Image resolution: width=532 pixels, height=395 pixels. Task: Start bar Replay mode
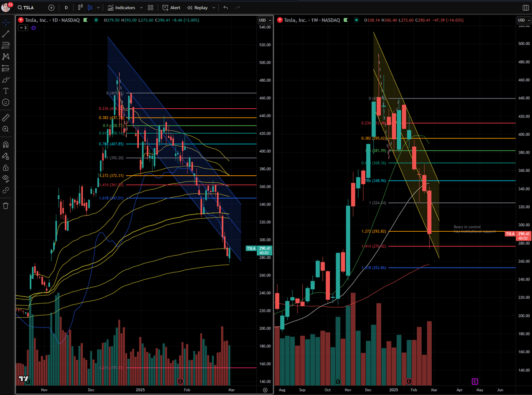coord(197,8)
